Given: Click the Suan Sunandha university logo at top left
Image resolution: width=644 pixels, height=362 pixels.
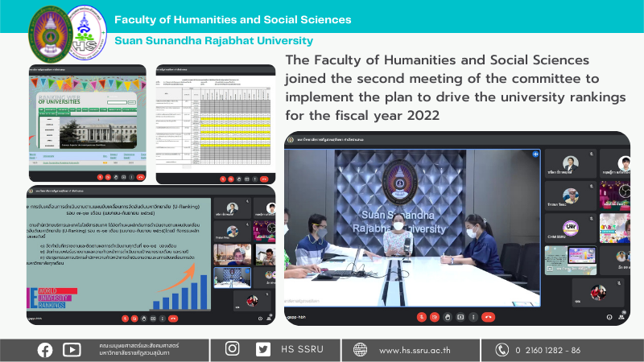Looking at the screenshot, I should (x=50, y=35).
